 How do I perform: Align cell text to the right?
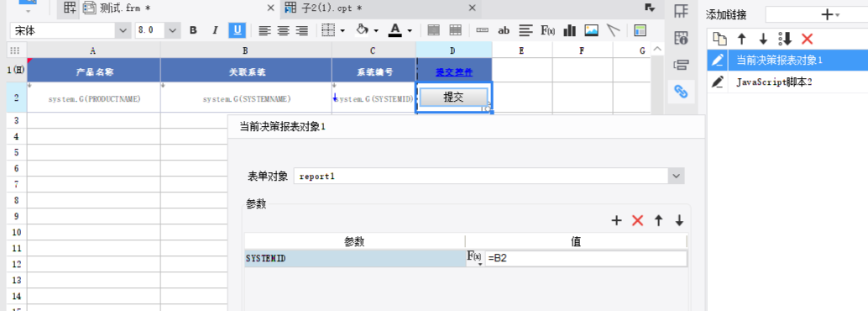click(x=301, y=30)
